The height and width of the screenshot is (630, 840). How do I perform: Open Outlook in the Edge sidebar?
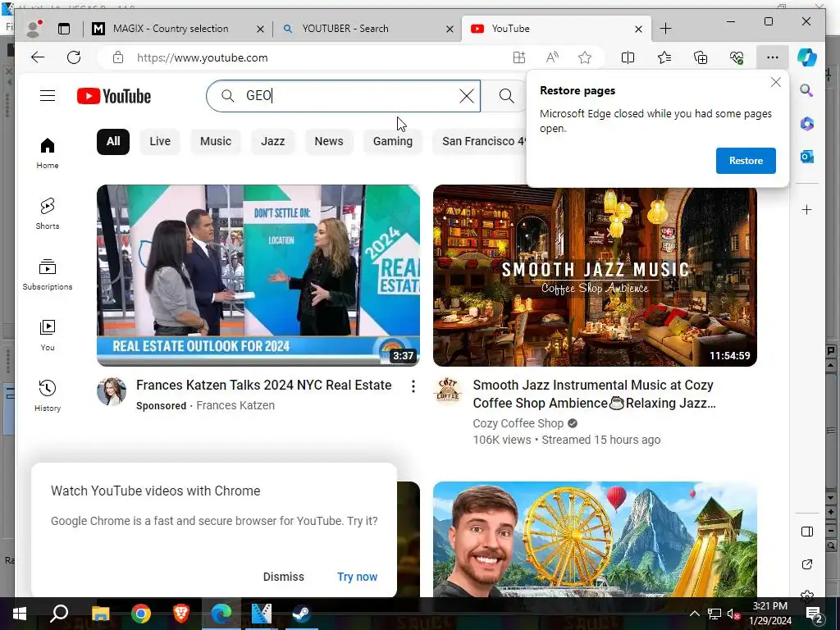coord(807,157)
